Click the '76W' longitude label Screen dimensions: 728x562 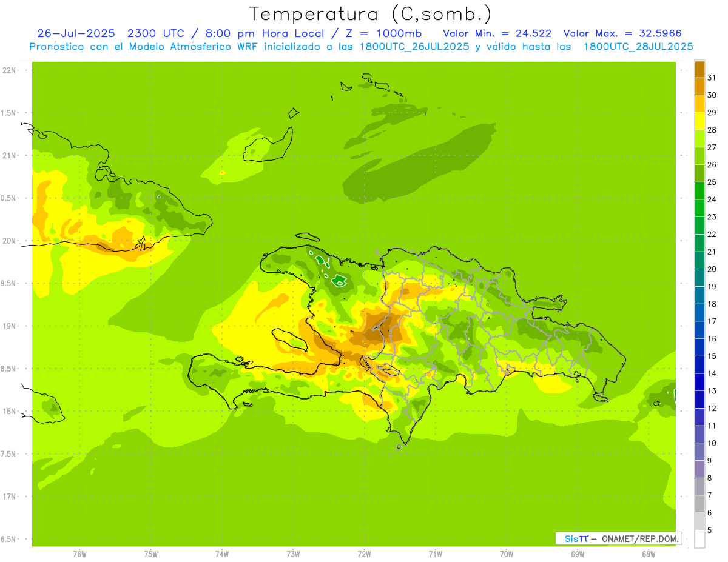coord(79,554)
